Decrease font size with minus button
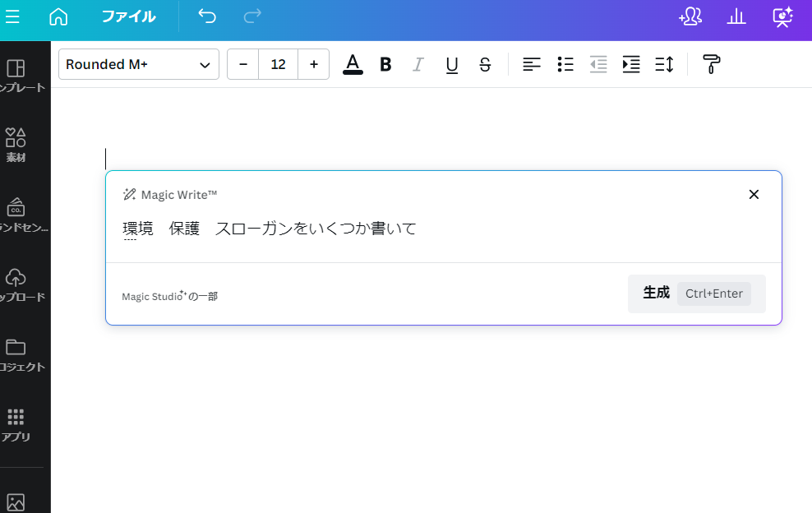812x513 pixels. [x=243, y=64]
